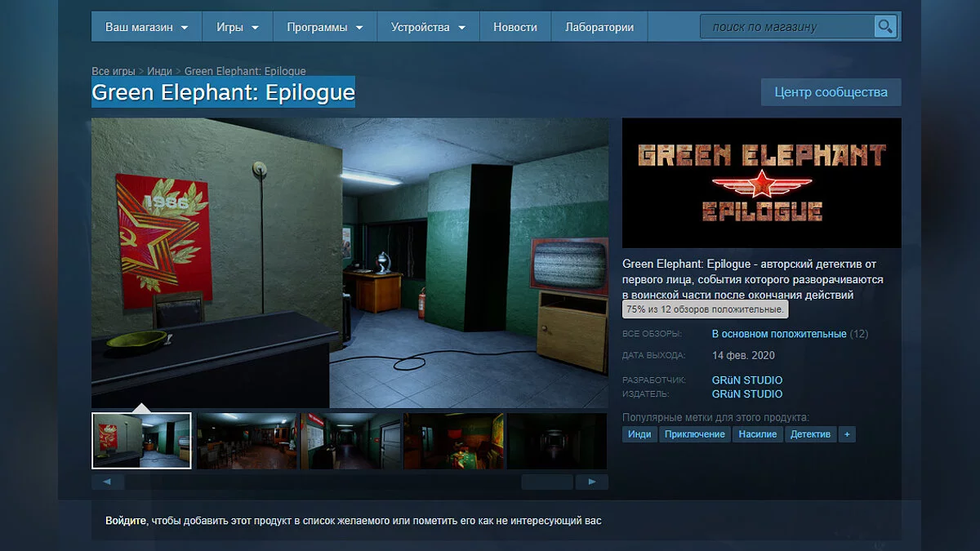Image resolution: width=980 pixels, height=551 pixels.
Task: Click the right arrow of thumbnail strip
Action: point(592,482)
